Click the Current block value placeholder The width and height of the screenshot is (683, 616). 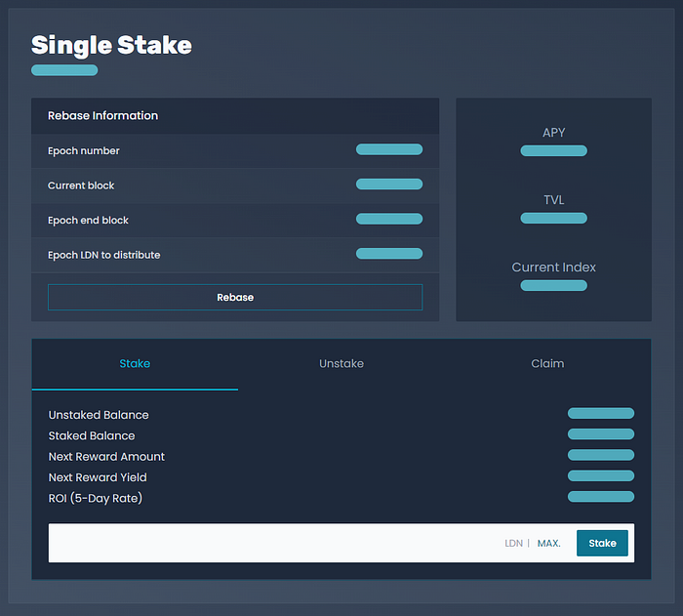coord(388,185)
